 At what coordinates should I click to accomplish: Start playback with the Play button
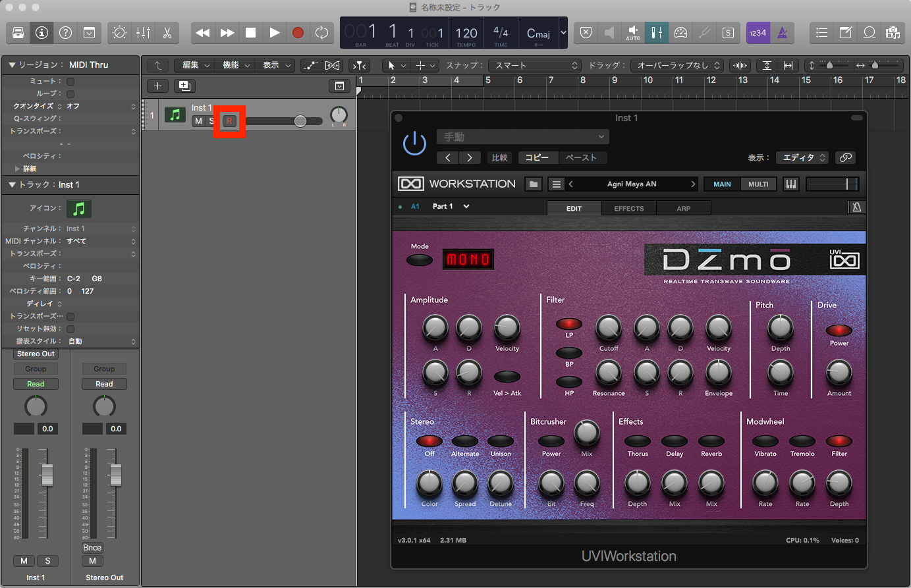tap(274, 32)
